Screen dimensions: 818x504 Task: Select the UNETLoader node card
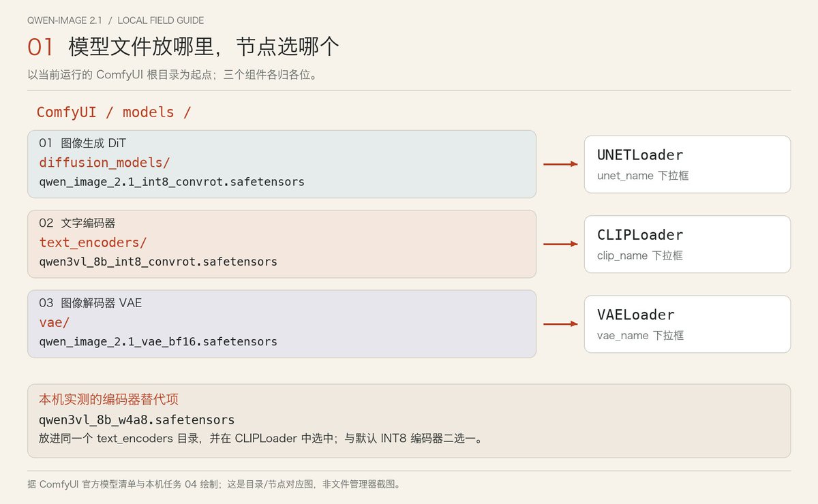[687, 164]
